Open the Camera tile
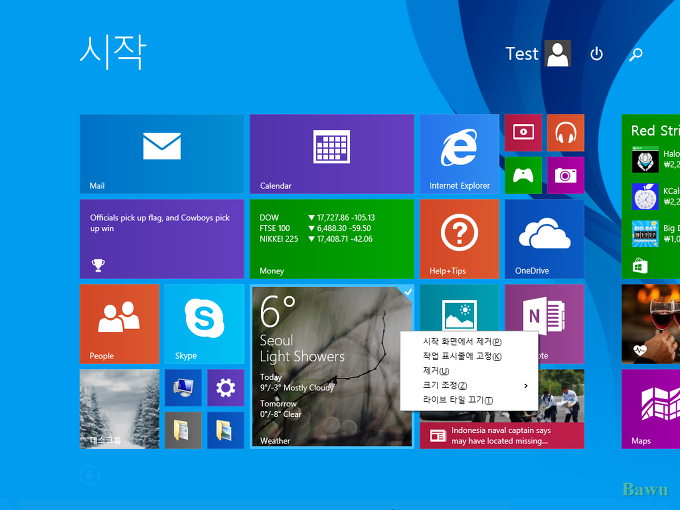The image size is (680, 510). (566, 175)
